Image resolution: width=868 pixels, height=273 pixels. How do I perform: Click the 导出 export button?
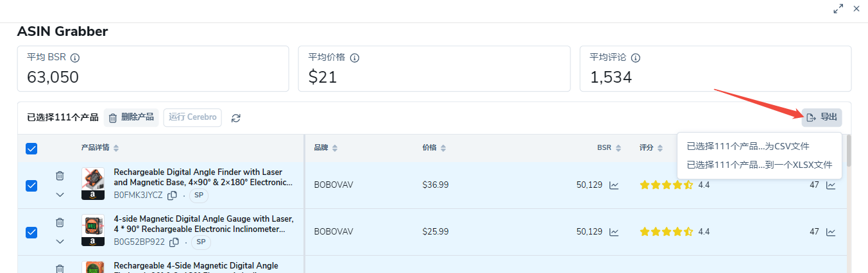coord(822,117)
